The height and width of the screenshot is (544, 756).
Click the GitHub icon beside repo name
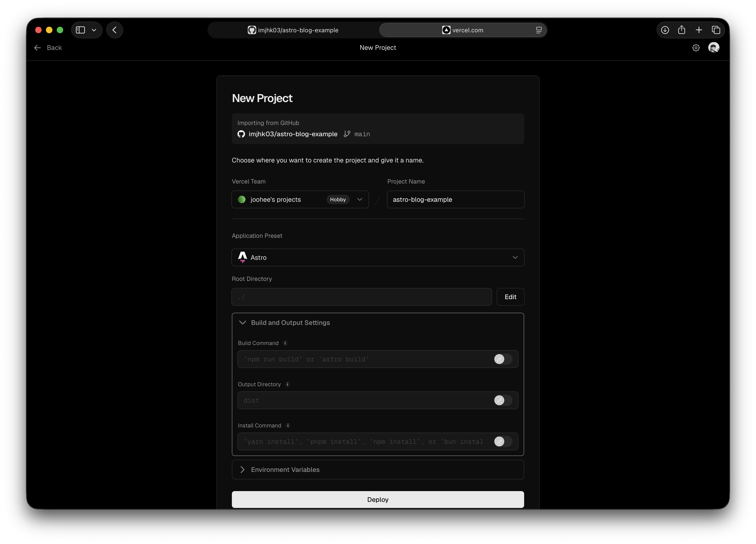(241, 134)
